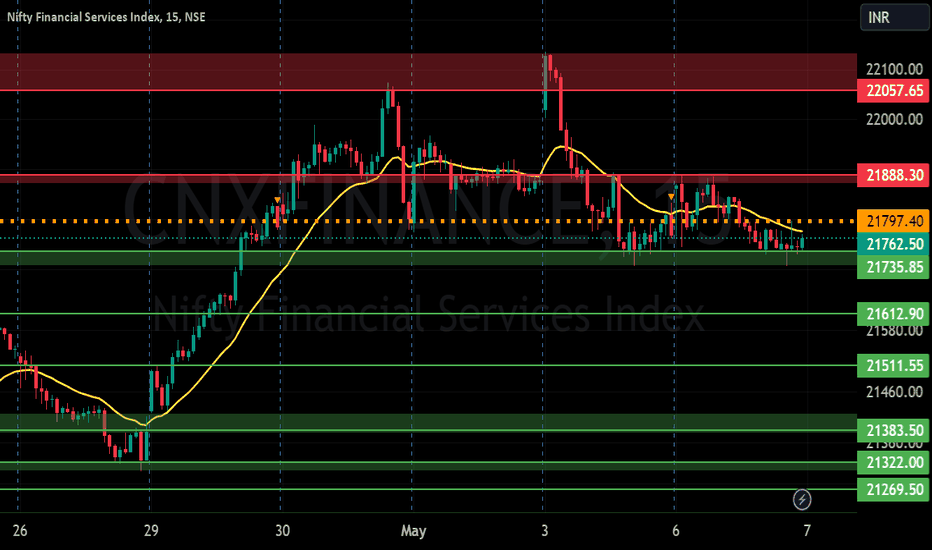Select the 21735.85 green price label

click(893, 268)
